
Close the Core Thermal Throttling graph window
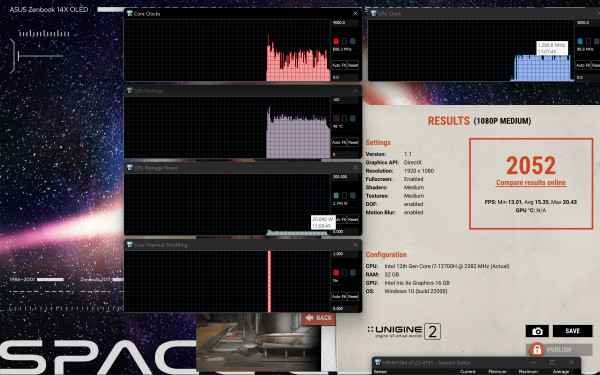(355, 245)
